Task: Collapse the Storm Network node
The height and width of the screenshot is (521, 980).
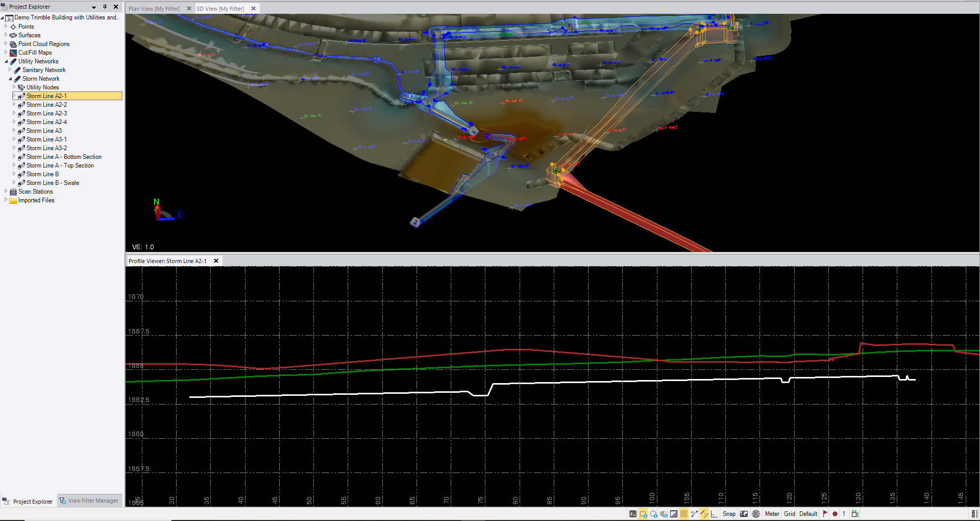Action: [10, 79]
